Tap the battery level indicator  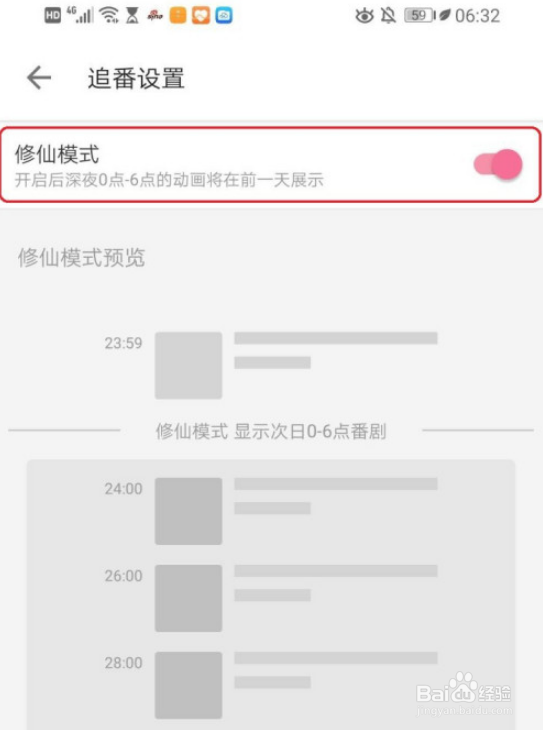(420, 16)
